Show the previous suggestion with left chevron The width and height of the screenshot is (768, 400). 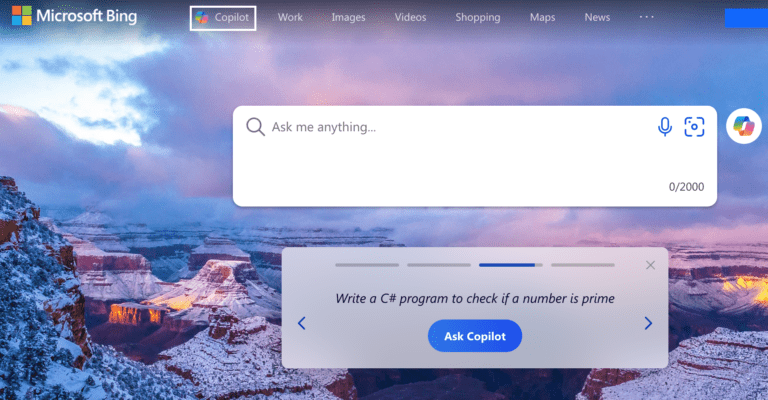point(302,323)
